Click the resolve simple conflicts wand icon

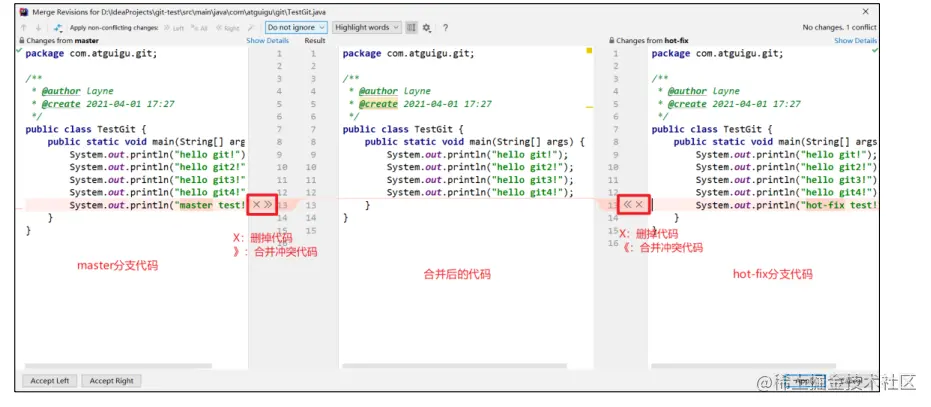click(x=251, y=28)
